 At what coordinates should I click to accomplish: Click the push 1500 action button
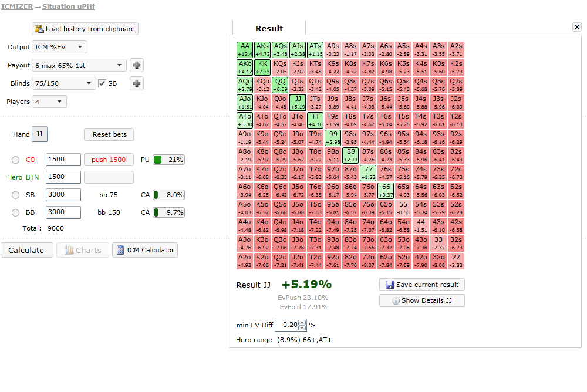tap(109, 160)
